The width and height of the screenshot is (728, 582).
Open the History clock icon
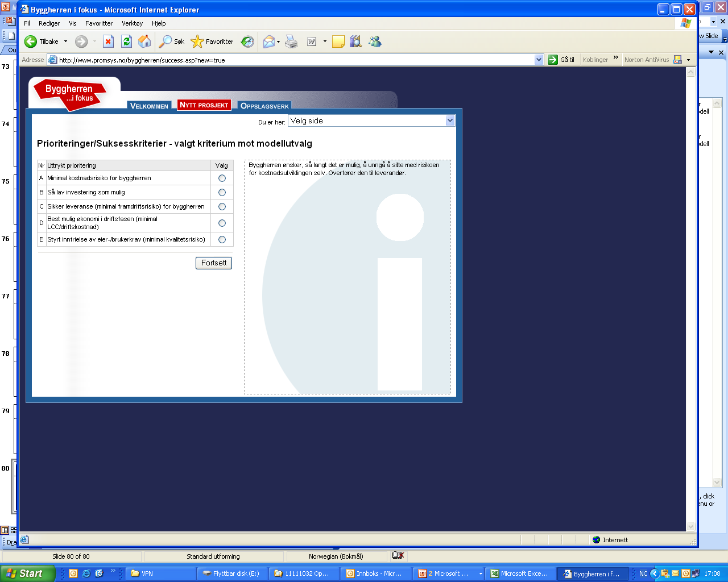click(x=247, y=41)
